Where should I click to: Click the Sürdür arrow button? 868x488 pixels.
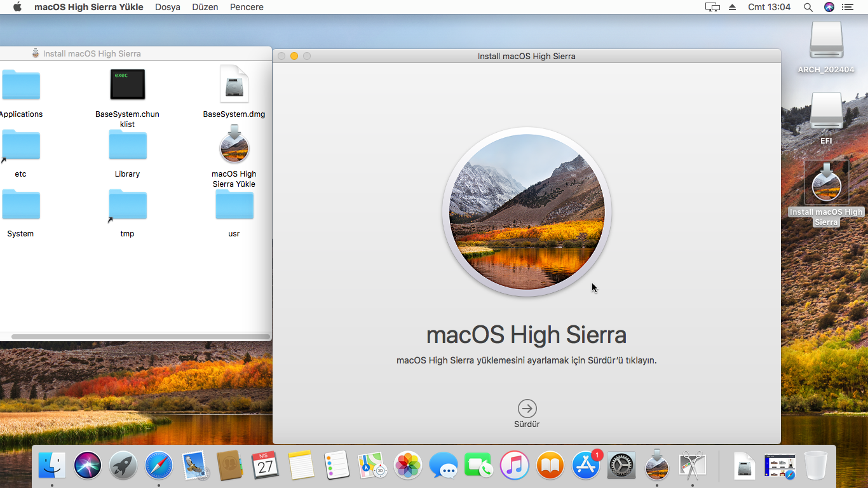[527, 409]
